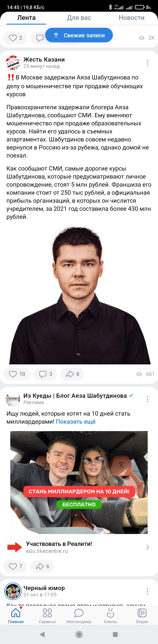Open the Жесть Казани community avatar
158x644 pixels.
tap(13, 63)
